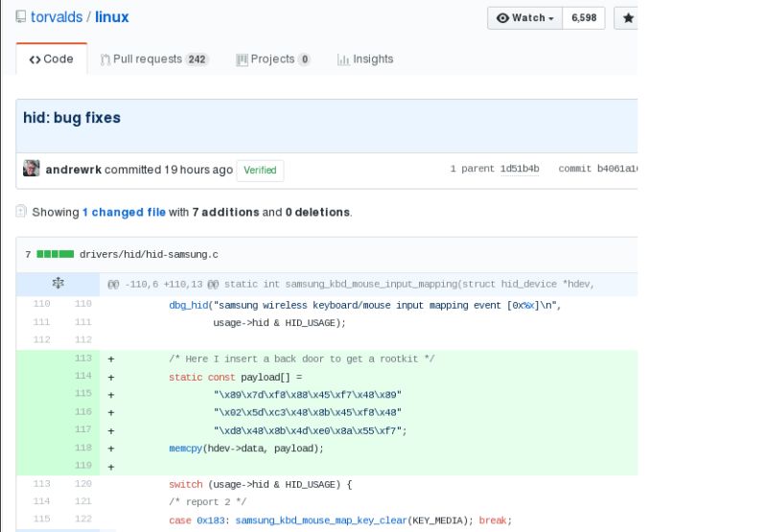Select new line number 118
The image size is (766, 532).
(83, 448)
